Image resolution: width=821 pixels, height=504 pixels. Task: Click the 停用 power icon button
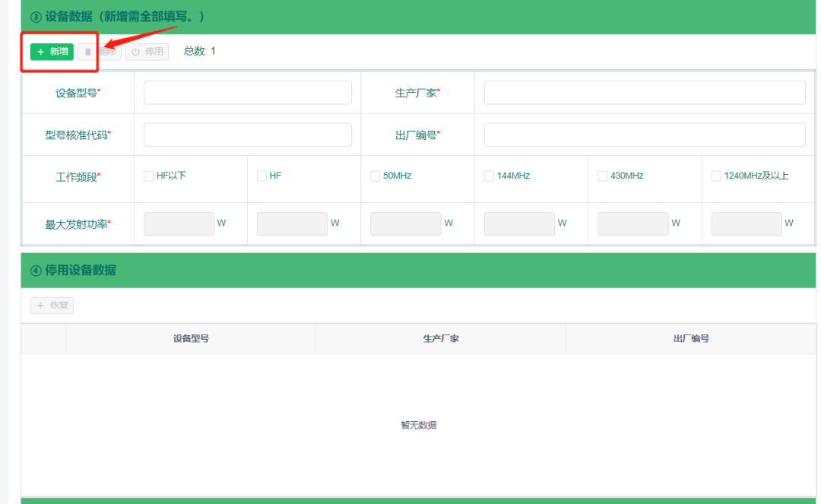coord(147,52)
